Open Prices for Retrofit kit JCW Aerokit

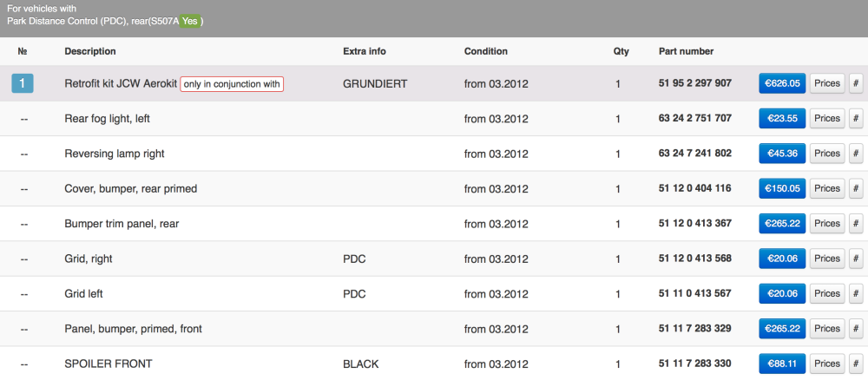[827, 83]
